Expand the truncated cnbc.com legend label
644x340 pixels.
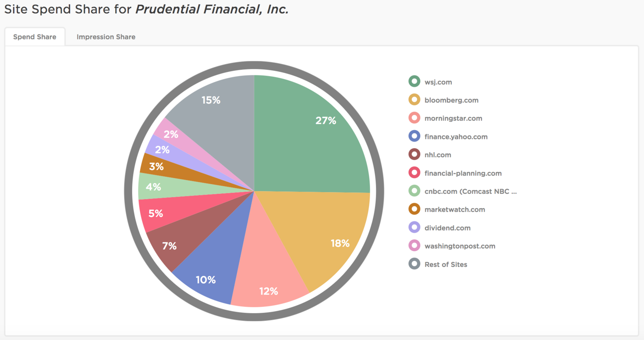pos(470,191)
